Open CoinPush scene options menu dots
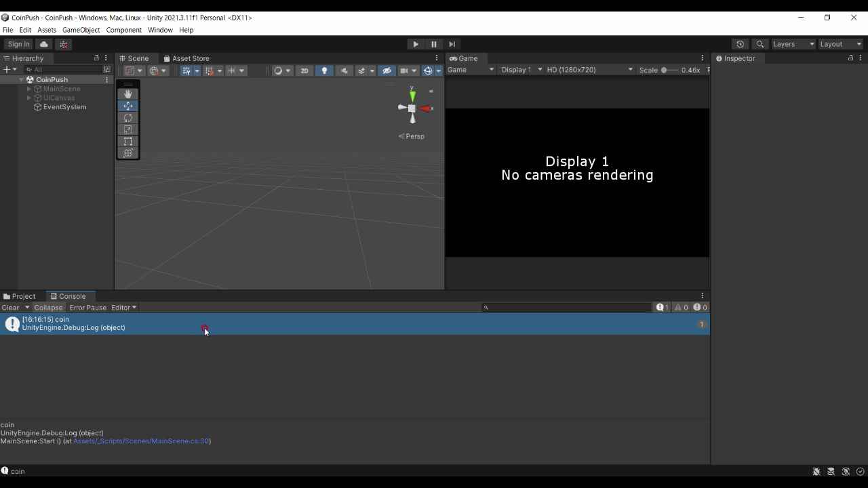The image size is (868, 488). (x=106, y=80)
